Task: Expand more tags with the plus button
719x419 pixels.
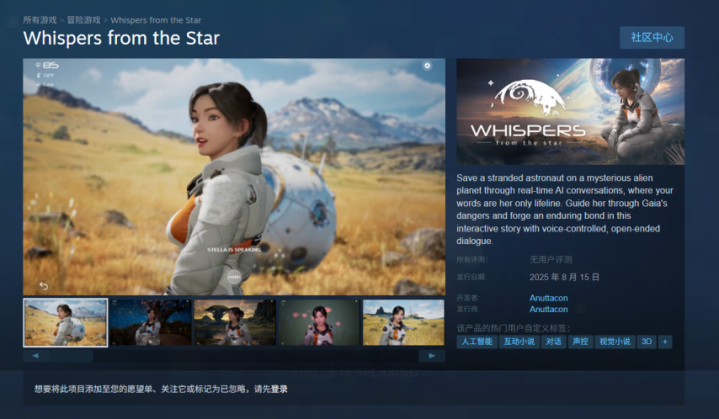Action: tap(665, 342)
